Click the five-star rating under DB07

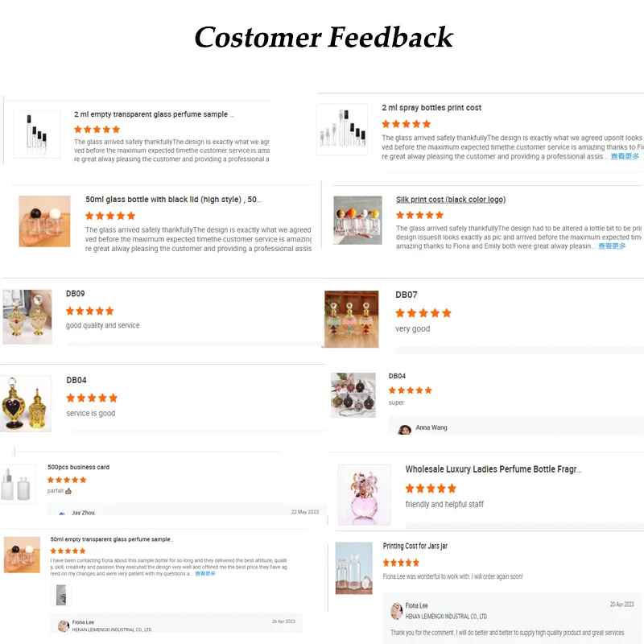(423, 313)
